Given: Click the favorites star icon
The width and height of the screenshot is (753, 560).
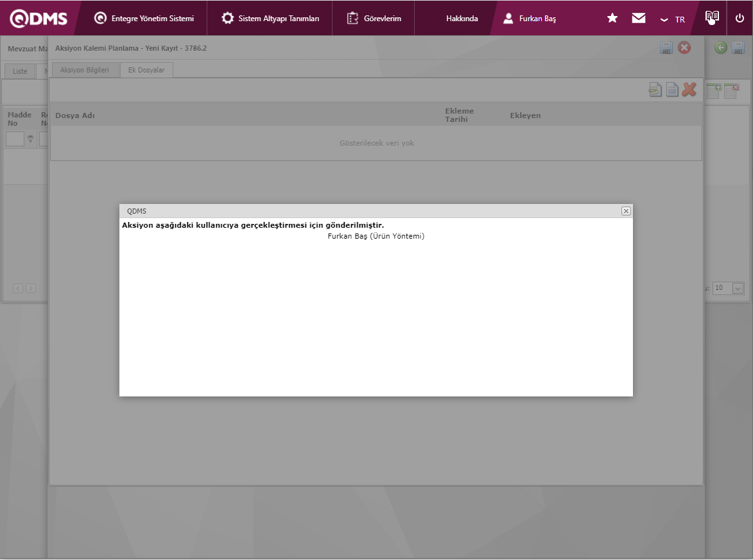Looking at the screenshot, I should tap(612, 18).
